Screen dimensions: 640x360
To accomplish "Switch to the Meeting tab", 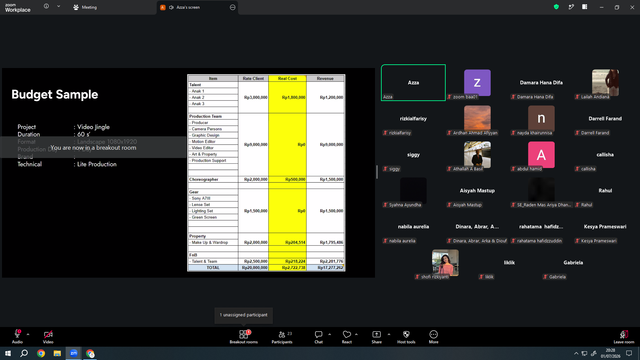I will pyautogui.click(x=85, y=7).
